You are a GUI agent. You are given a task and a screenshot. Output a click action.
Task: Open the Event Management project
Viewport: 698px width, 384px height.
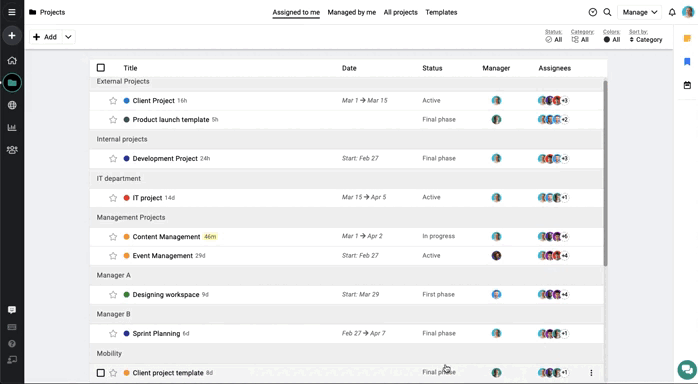162,256
